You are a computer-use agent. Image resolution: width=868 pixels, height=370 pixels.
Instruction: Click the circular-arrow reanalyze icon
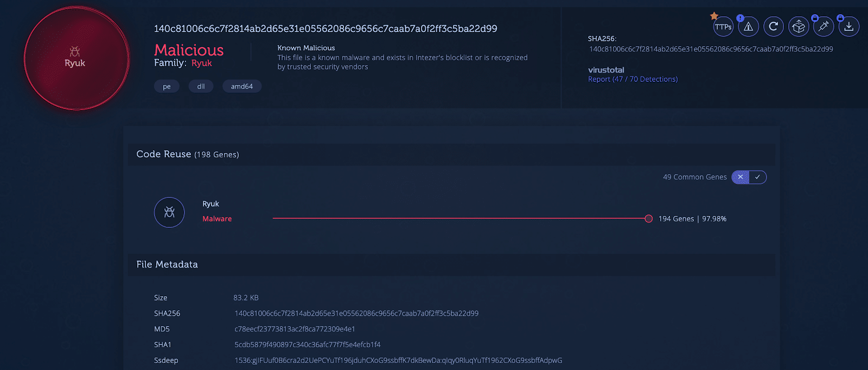tap(774, 26)
